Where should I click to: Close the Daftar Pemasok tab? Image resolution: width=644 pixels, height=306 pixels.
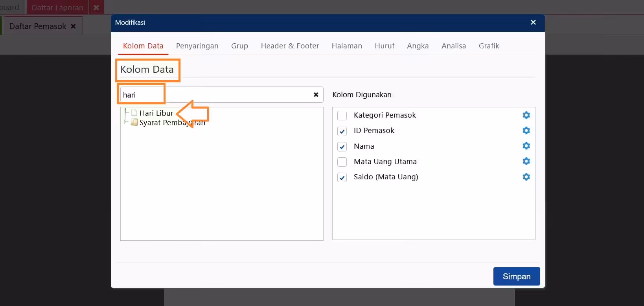click(73, 26)
